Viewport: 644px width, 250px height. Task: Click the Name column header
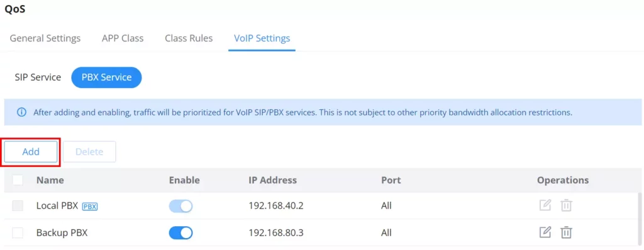point(50,180)
